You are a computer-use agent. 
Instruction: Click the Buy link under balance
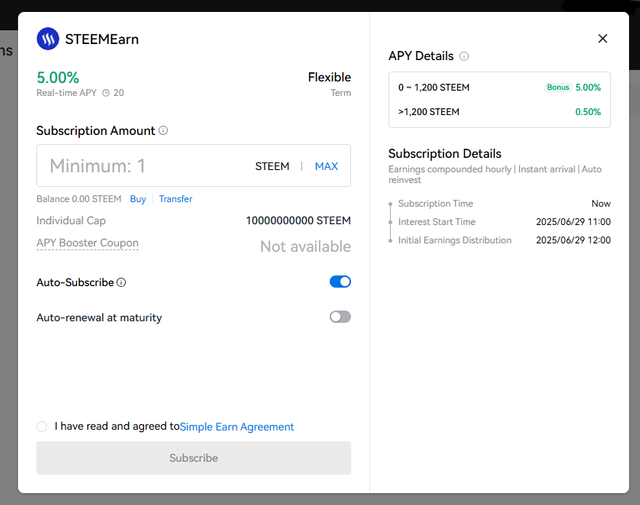point(138,199)
